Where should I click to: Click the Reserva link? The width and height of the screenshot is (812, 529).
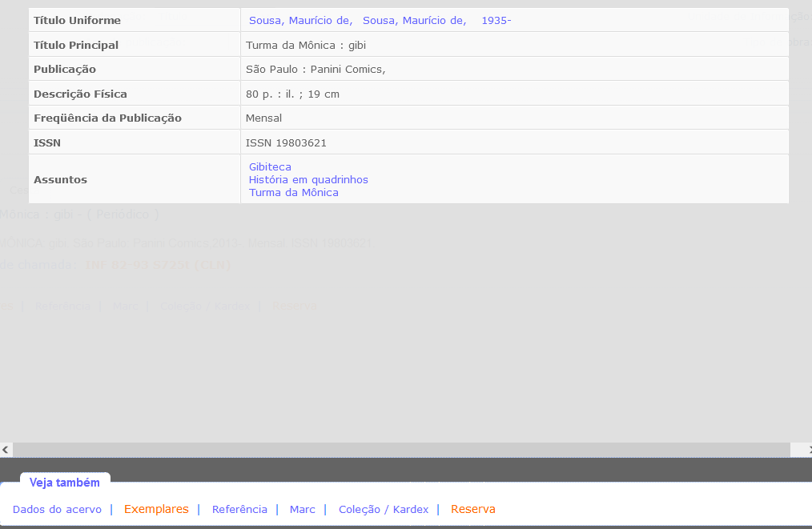click(x=472, y=509)
